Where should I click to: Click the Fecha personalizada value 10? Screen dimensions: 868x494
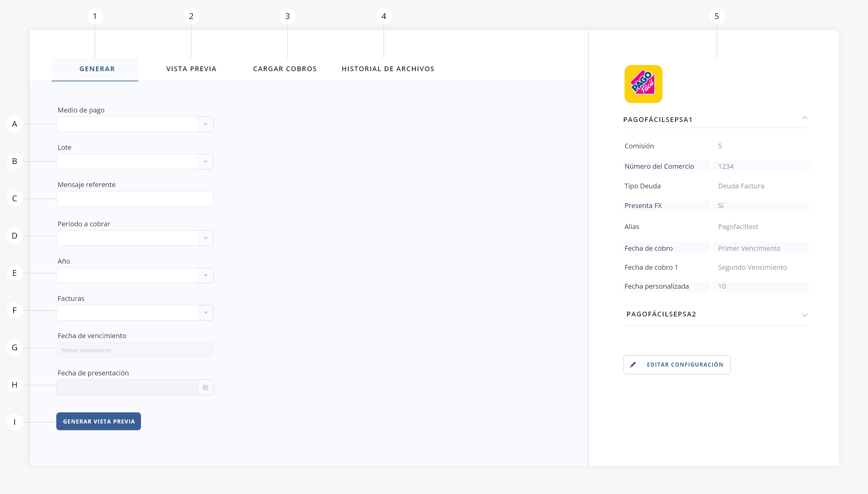722,286
